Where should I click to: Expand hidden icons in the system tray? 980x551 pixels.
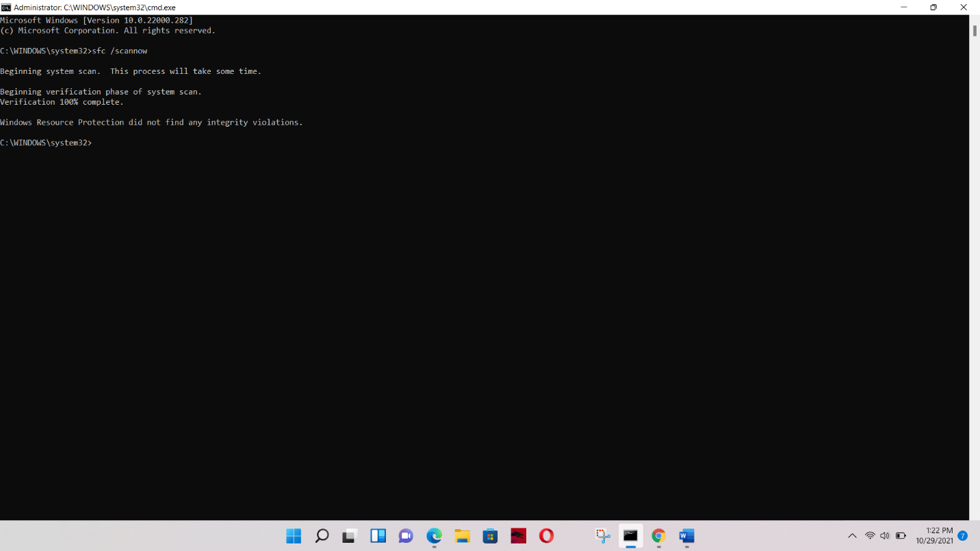pyautogui.click(x=852, y=536)
